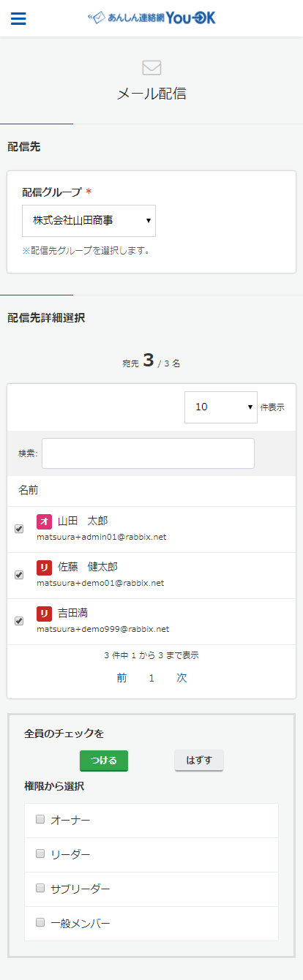Open the 配信グループ dropdown showing 株式会社山田商事
This screenshot has height=980, width=303.
(x=89, y=220)
